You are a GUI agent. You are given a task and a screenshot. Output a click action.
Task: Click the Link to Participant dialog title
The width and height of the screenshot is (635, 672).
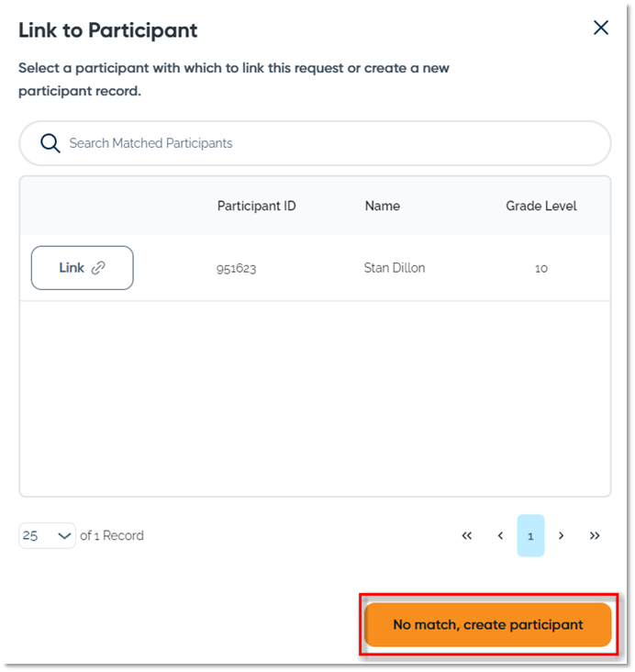click(x=107, y=30)
